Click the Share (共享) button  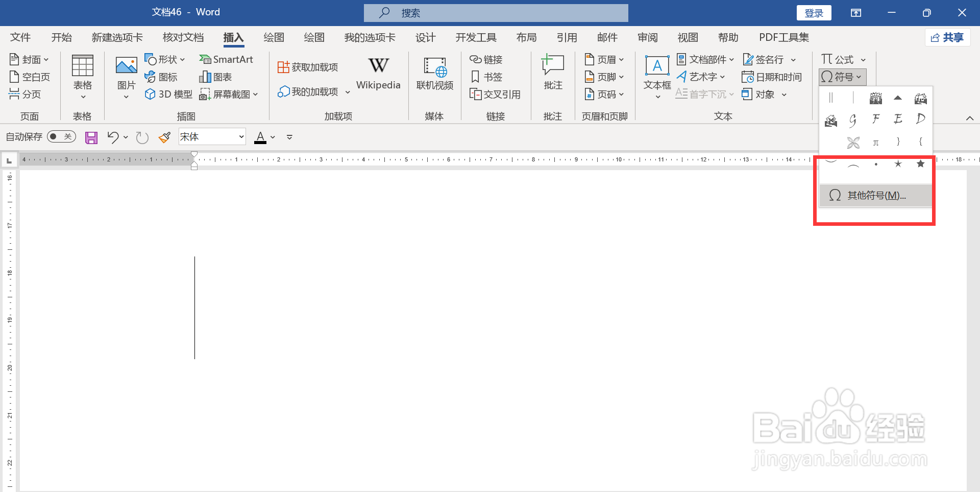(x=947, y=37)
